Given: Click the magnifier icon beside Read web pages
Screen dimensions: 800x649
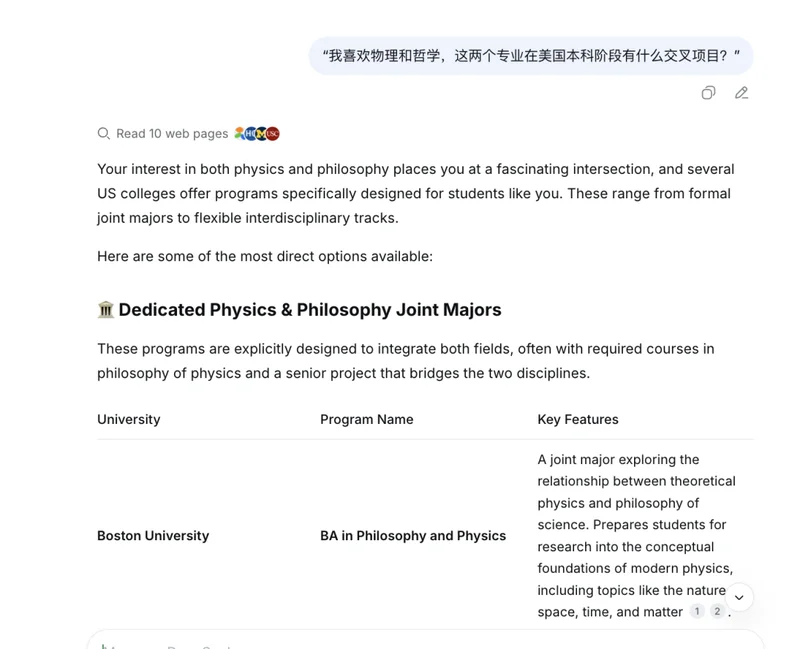Looking at the screenshot, I should pyautogui.click(x=103, y=134).
